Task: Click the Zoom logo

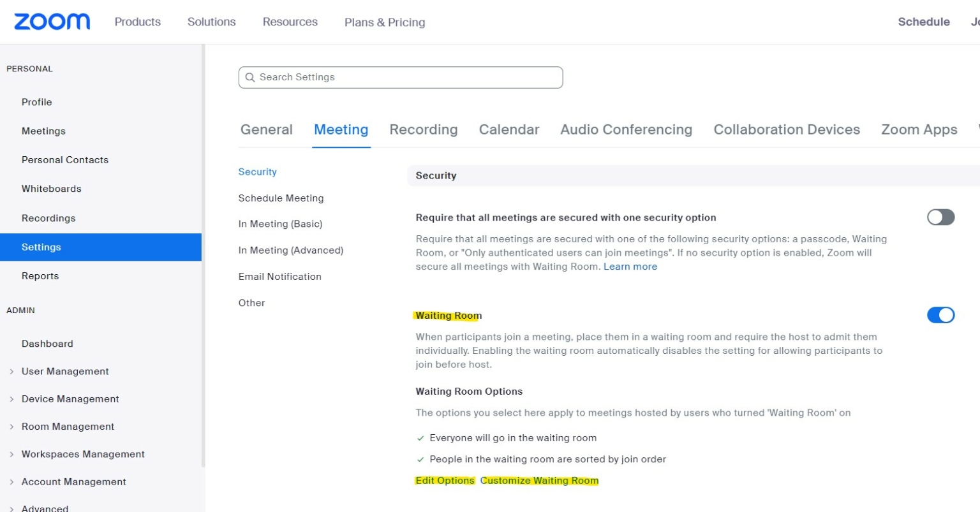Action: point(51,21)
